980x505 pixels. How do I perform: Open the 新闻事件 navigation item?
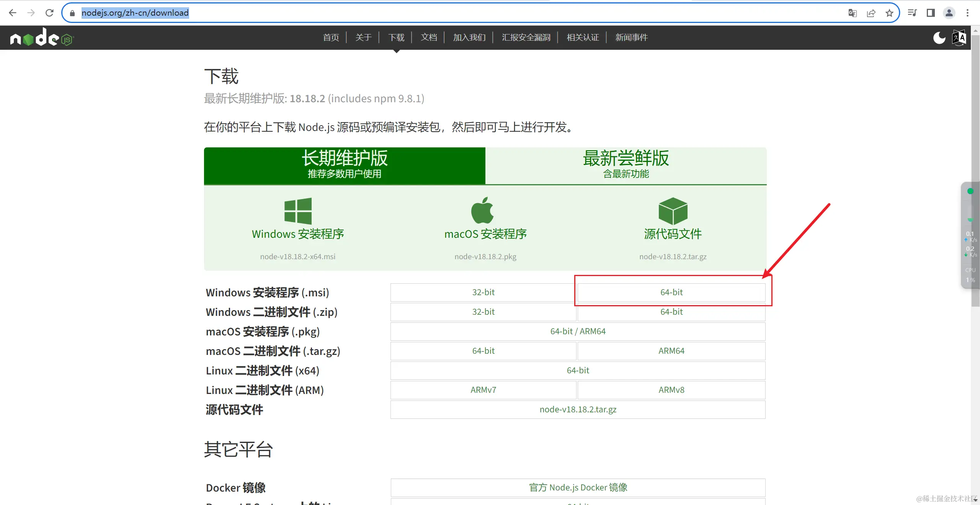(x=631, y=38)
